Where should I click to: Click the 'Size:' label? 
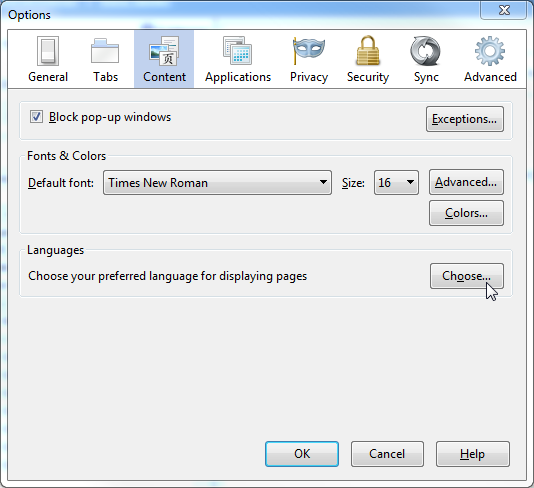point(353,183)
